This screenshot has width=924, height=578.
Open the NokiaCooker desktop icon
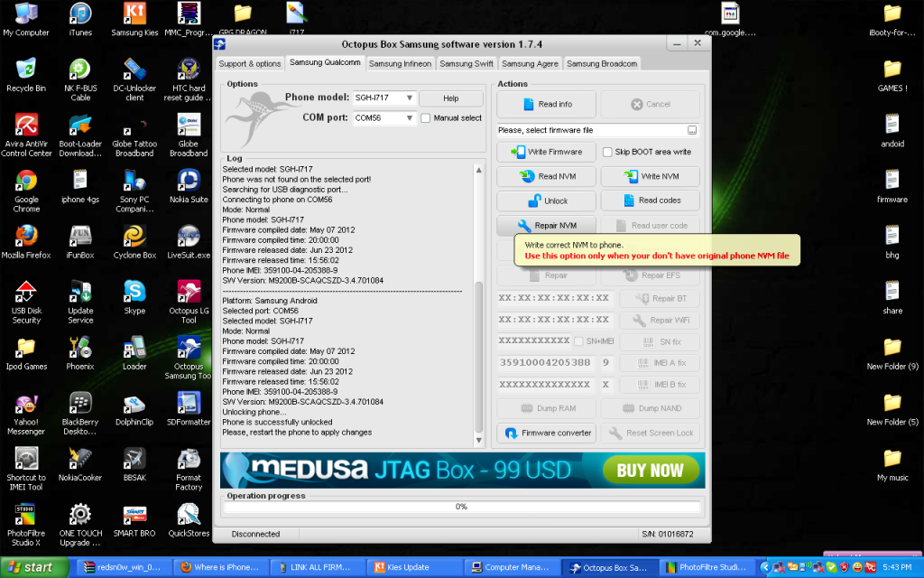pyautogui.click(x=80, y=464)
